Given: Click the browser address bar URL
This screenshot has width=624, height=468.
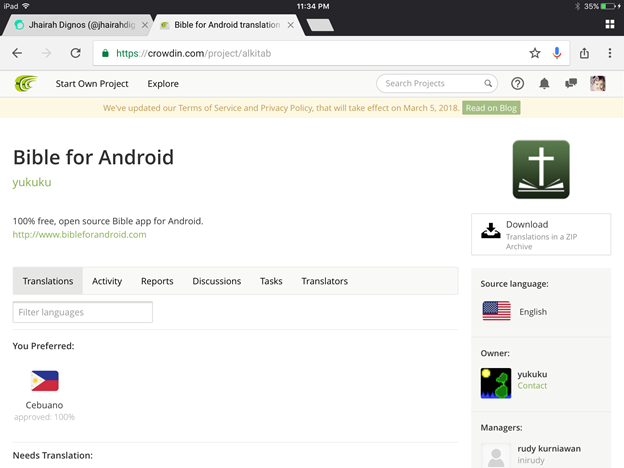Looking at the screenshot, I should (193, 53).
